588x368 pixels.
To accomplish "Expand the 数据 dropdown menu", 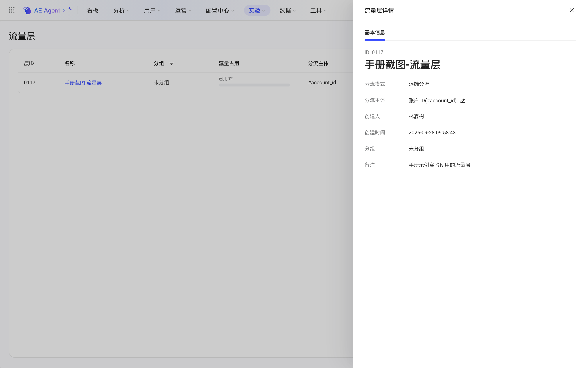I will pyautogui.click(x=288, y=10).
